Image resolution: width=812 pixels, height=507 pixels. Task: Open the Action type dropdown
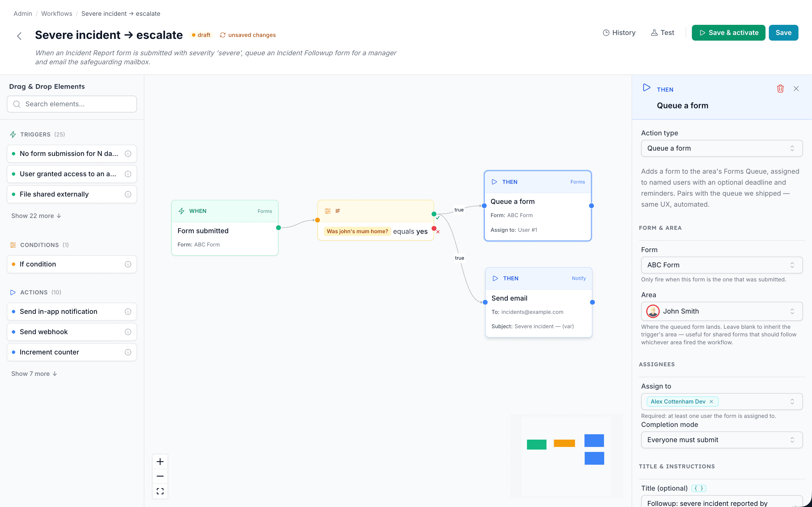click(x=721, y=148)
